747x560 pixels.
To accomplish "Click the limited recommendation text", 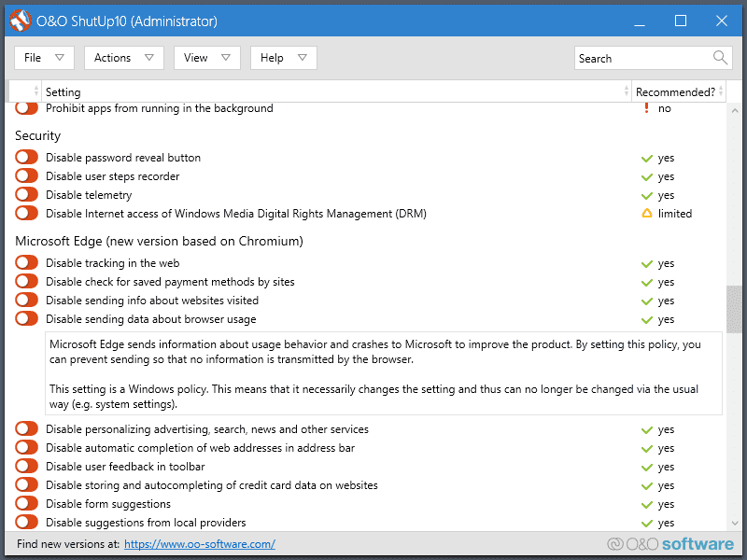I will pyautogui.click(x=675, y=214).
